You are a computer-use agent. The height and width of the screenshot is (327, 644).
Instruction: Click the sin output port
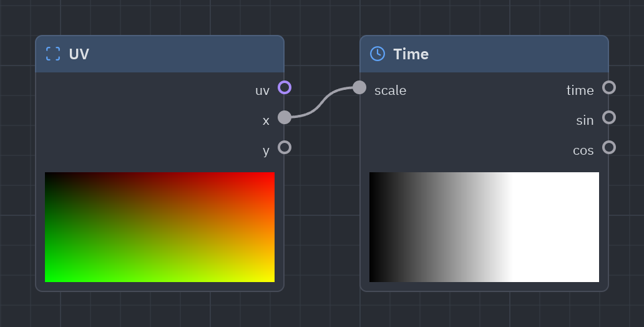[609, 117]
